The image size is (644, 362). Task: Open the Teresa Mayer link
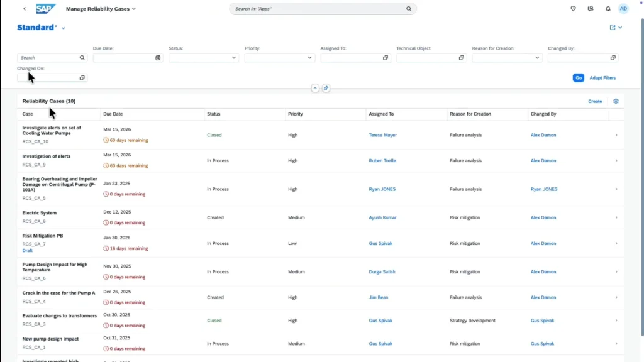click(382, 135)
